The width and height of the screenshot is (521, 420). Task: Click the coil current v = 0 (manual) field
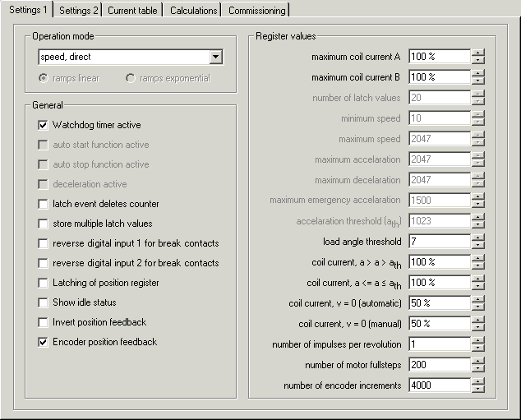[x=440, y=324]
